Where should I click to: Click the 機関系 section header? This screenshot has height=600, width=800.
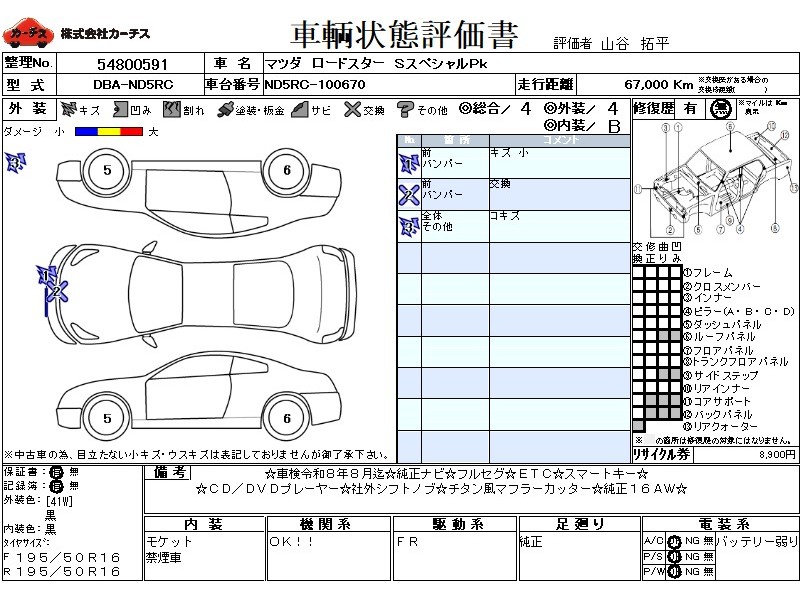tap(328, 524)
